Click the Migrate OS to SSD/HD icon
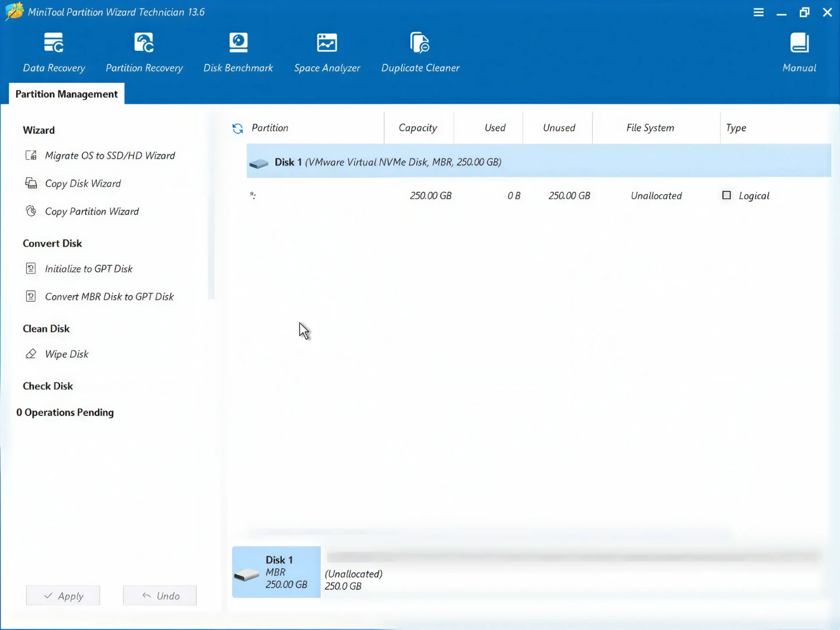840x630 pixels. tap(31, 155)
